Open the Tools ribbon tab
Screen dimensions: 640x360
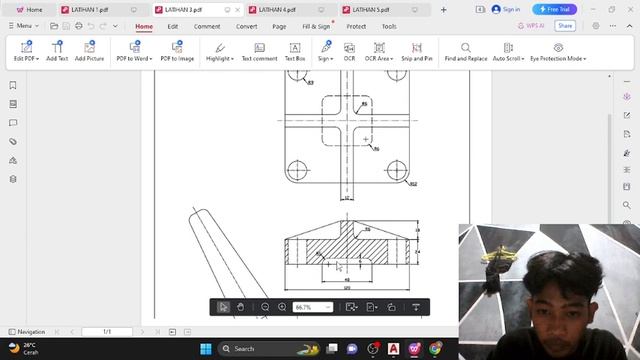coord(389,27)
